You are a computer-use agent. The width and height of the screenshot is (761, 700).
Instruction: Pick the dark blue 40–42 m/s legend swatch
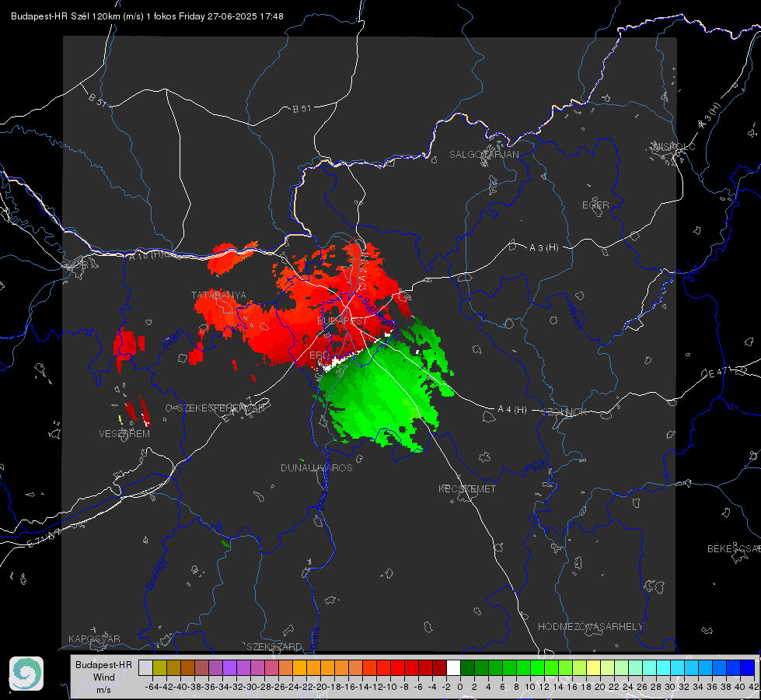(748, 667)
